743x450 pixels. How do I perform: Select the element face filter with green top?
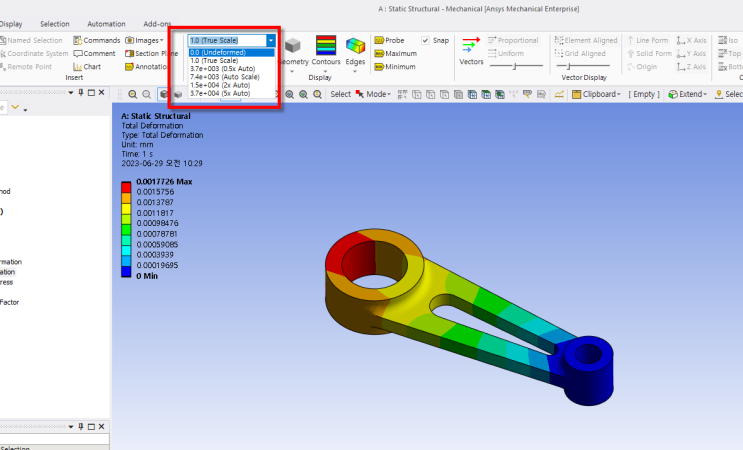(x=486, y=94)
